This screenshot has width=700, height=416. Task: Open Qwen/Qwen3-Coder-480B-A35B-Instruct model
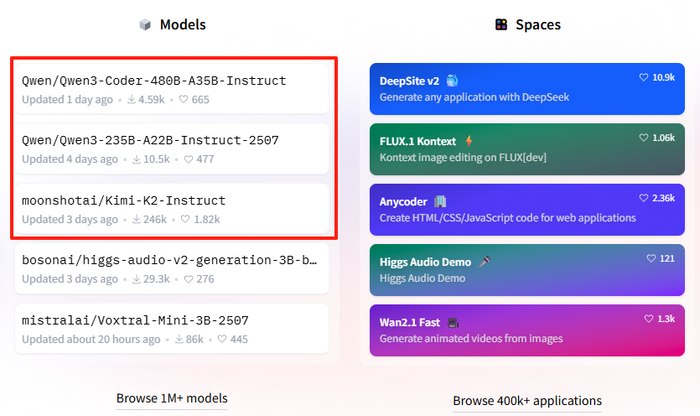[154, 81]
